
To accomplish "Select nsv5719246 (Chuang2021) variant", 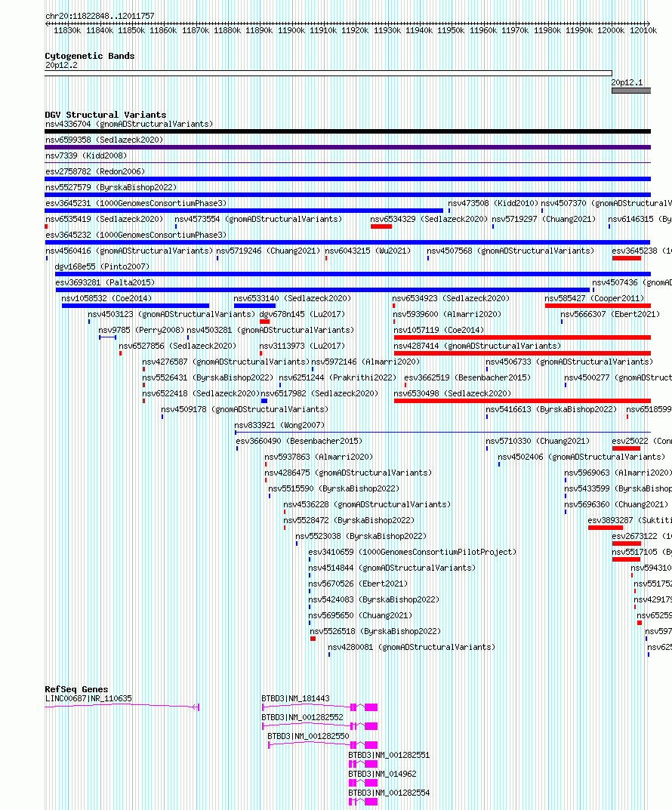I will click(268, 251).
